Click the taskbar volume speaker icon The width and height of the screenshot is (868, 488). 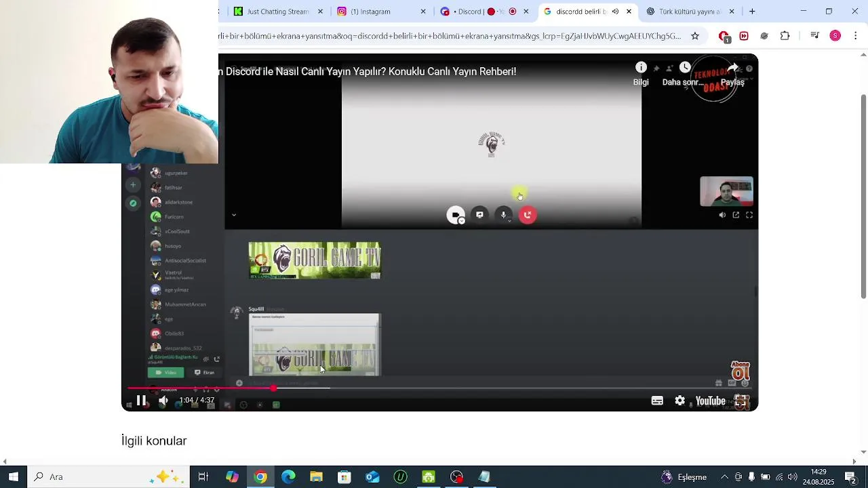(792, 476)
